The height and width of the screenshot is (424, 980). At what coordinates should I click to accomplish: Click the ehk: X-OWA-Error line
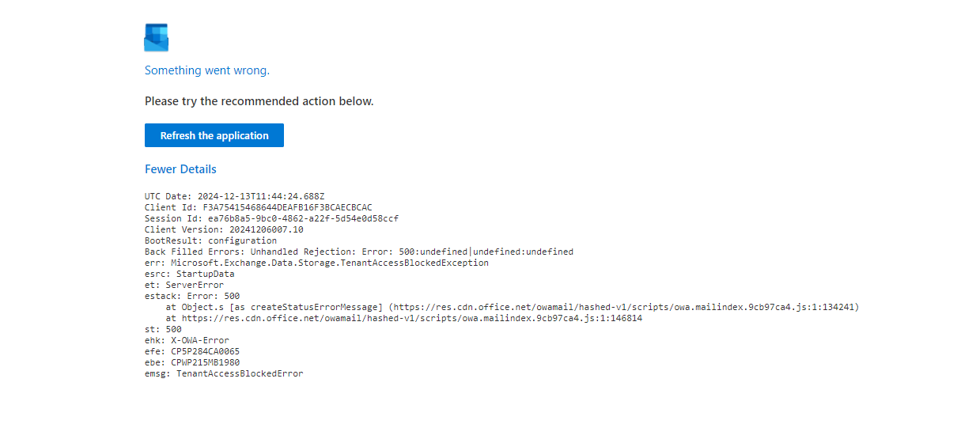pyautogui.click(x=187, y=340)
